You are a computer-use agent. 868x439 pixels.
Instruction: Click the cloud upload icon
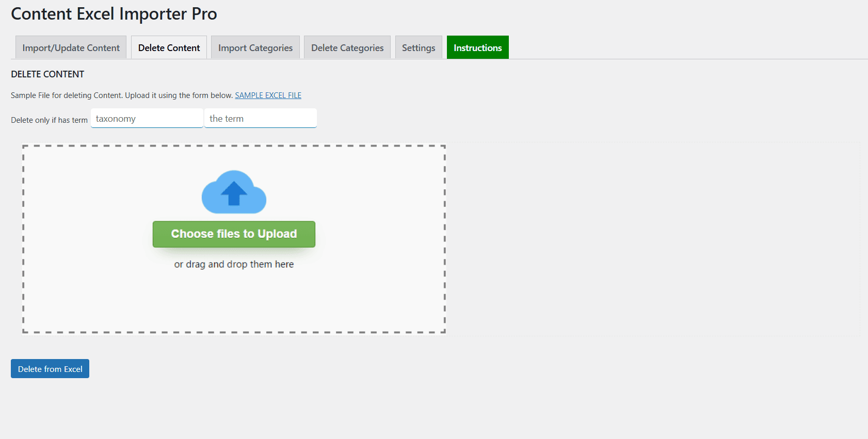tap(234, 192)
